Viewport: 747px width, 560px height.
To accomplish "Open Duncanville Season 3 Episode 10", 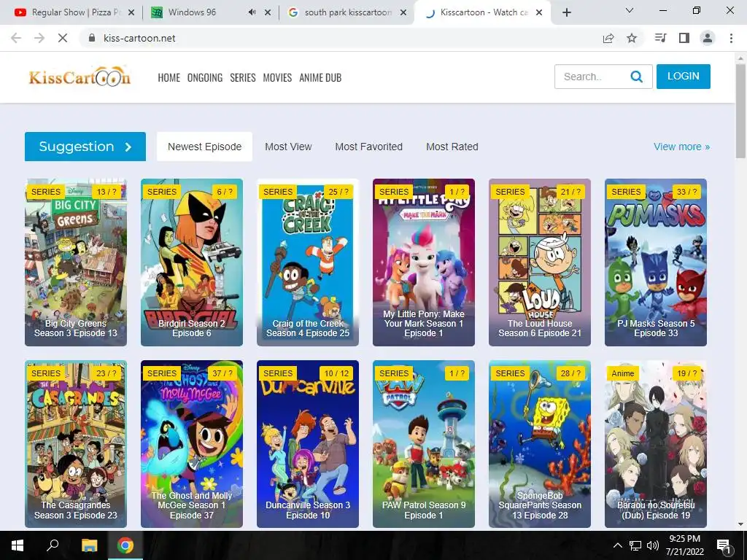I will [308, 444].
